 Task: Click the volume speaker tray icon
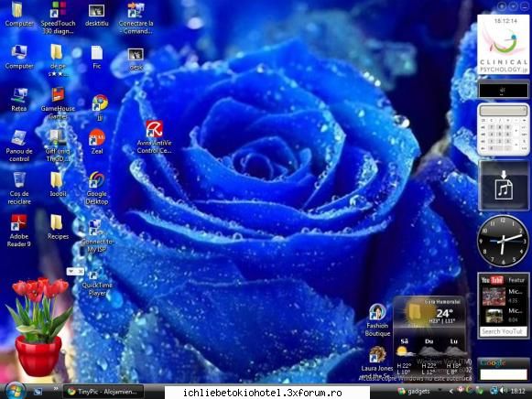pos(503,391)
